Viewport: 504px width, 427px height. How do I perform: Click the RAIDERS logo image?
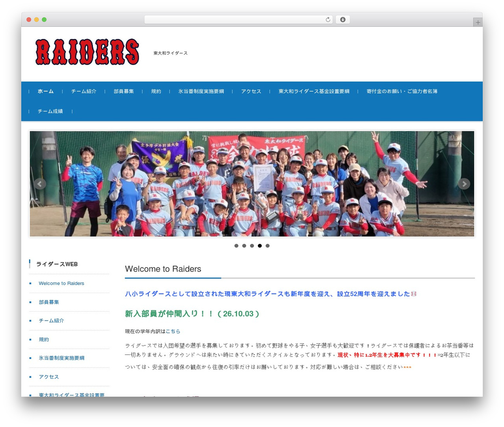coord(87,52)
